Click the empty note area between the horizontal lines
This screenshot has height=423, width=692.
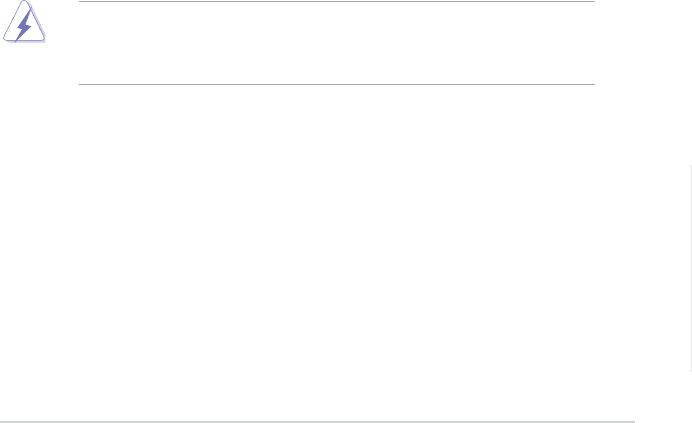pos(336,43)
